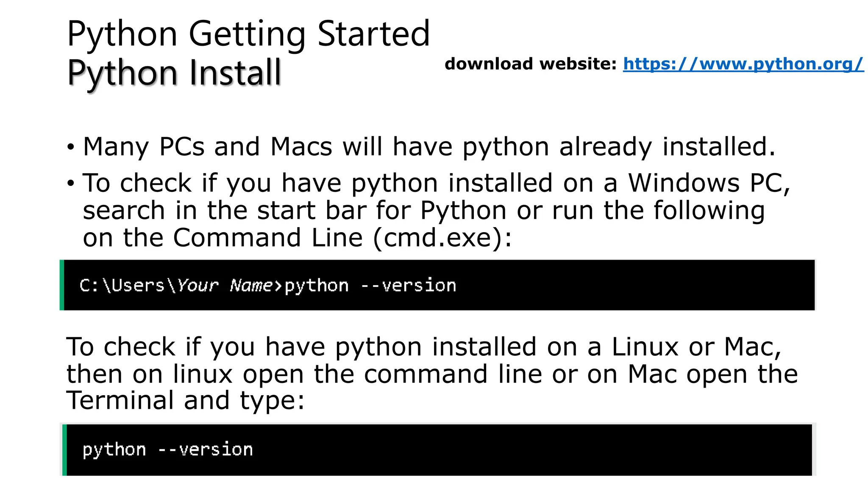Click the bottom "python --version" command text
868x488 pixels.
point(168,450)
